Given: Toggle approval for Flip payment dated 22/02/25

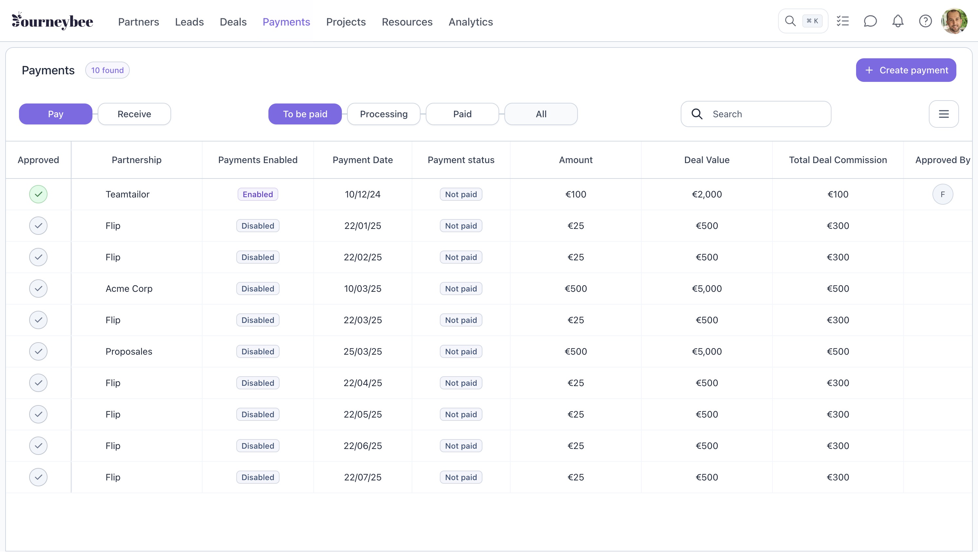Looking at the screenshot, I should [x=38, y=257].
